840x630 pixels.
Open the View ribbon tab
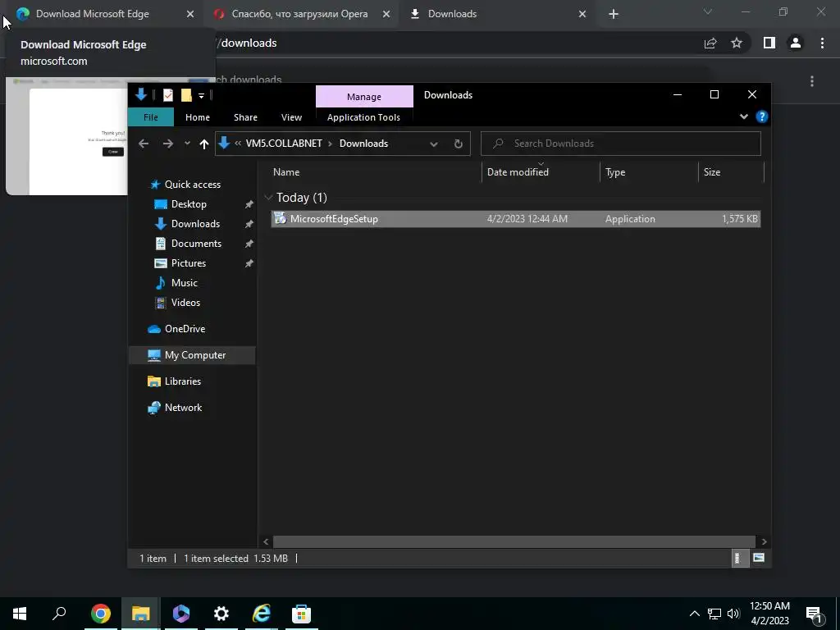tap(291, 116)
